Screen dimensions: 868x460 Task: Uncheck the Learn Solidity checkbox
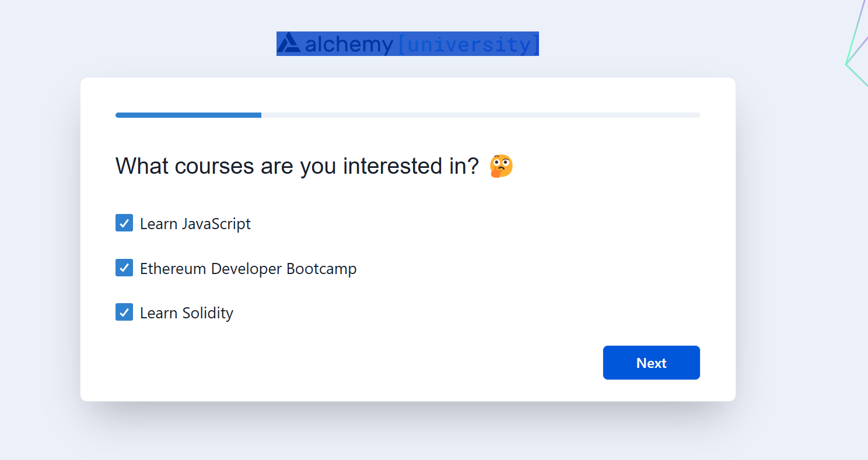[124, 312]
